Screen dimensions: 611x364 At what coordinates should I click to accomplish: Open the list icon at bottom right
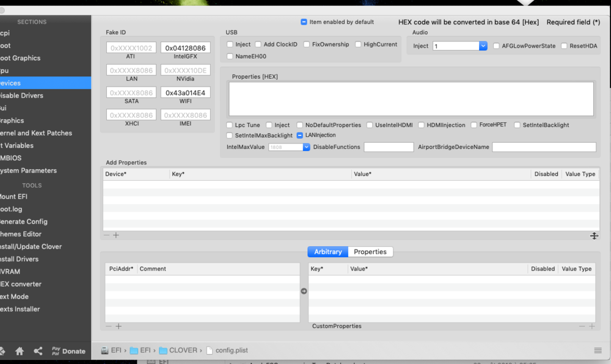598,350
